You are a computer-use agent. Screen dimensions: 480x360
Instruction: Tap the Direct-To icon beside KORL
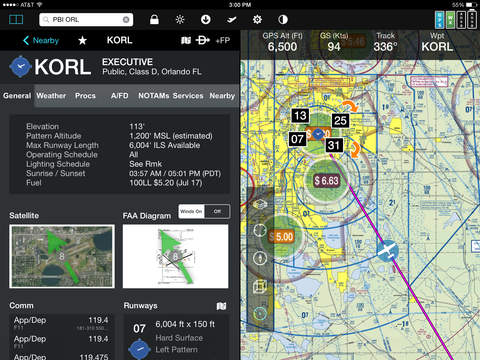point(202,40)
